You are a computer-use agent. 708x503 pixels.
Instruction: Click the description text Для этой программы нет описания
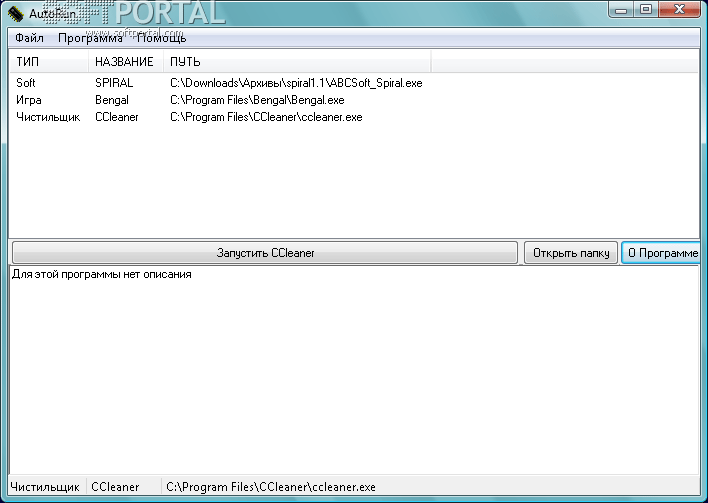click(x=102, y=274)
